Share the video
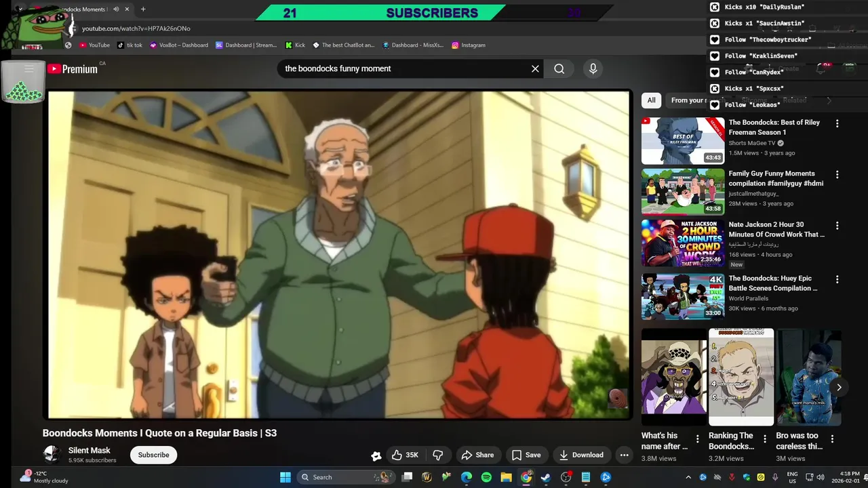 click(477, 455)
